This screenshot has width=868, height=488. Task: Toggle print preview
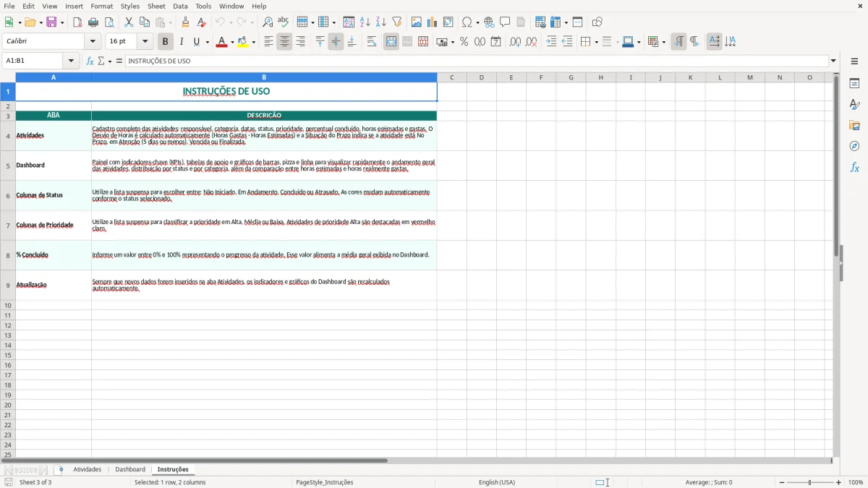[x=109, y=22]
